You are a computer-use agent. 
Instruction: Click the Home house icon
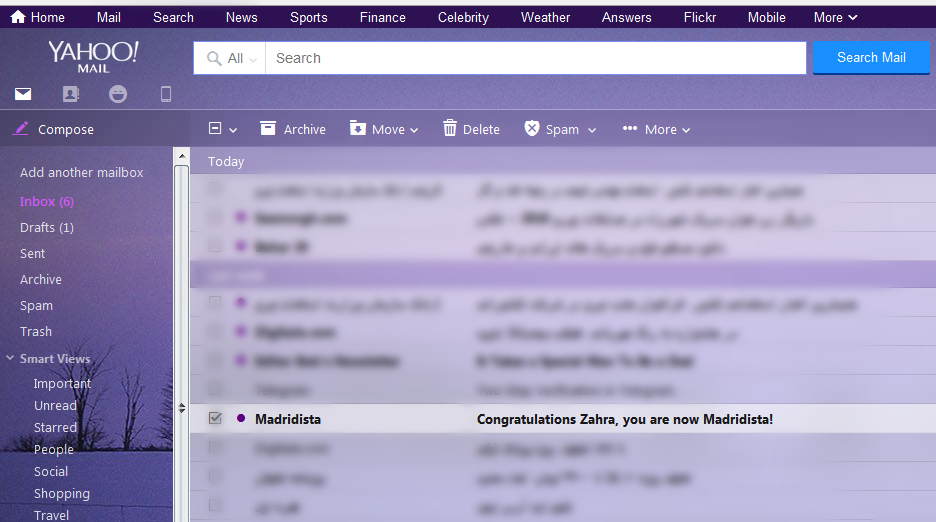pos(19,17)
